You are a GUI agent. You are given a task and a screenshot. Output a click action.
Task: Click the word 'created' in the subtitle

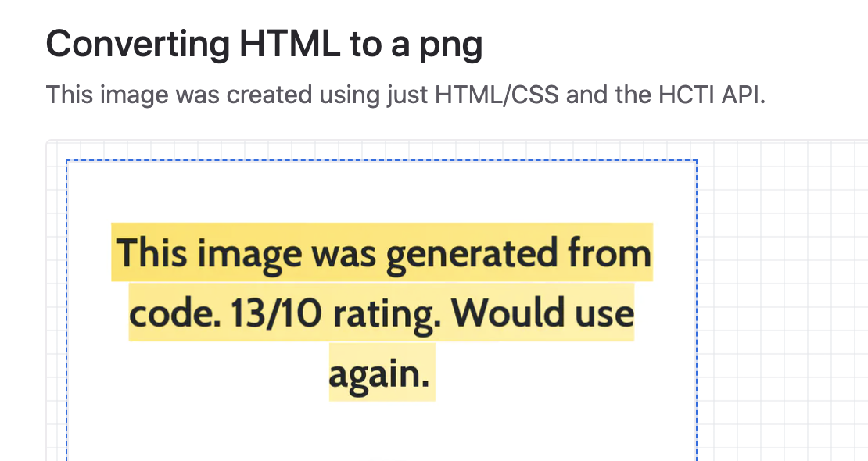point(270,95)
